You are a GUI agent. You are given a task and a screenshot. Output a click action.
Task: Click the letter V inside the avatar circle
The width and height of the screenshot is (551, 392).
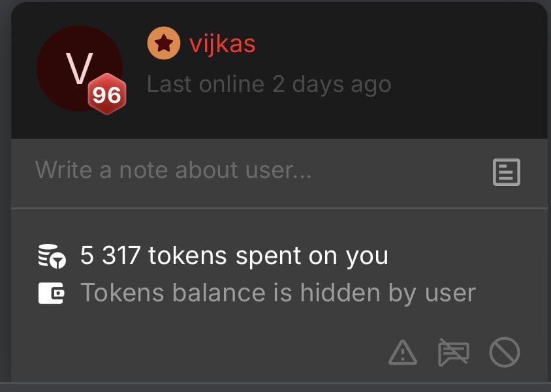pos(80,68)
